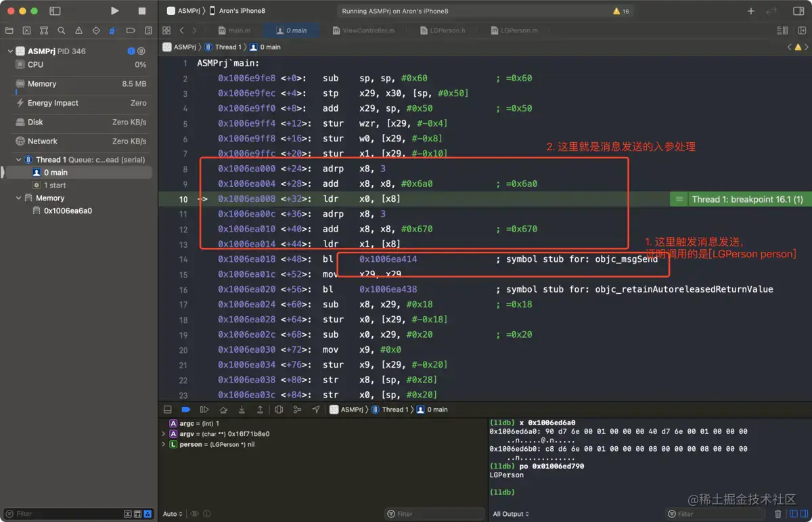The image size is (812, 522).
Task: Open the symbol navigator
Action: pyautogui.click(x=44, y=30)
